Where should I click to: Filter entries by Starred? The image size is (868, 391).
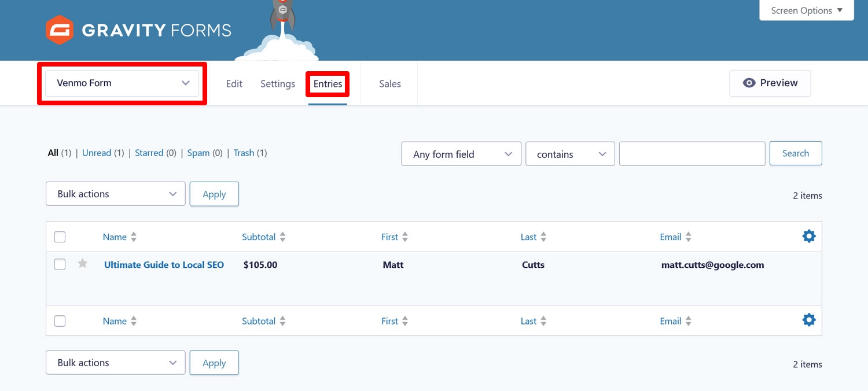[149, 153]
